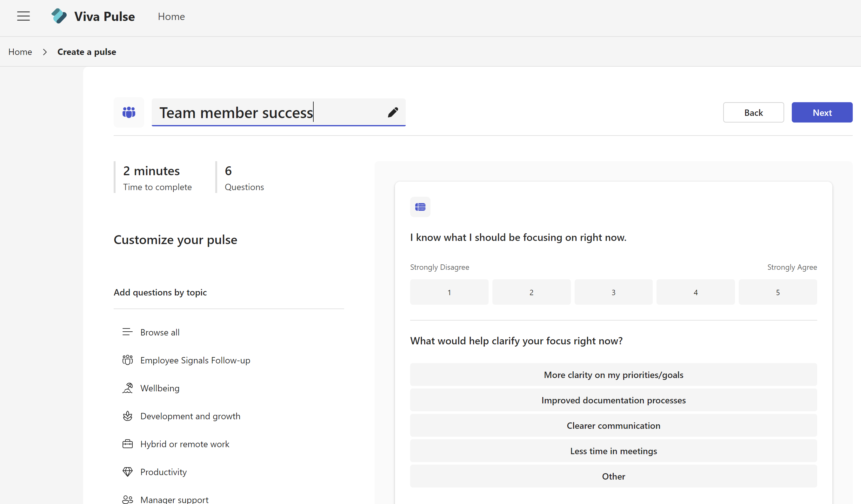Expand the Hybrid or remote work section

[x=184, y=444]
